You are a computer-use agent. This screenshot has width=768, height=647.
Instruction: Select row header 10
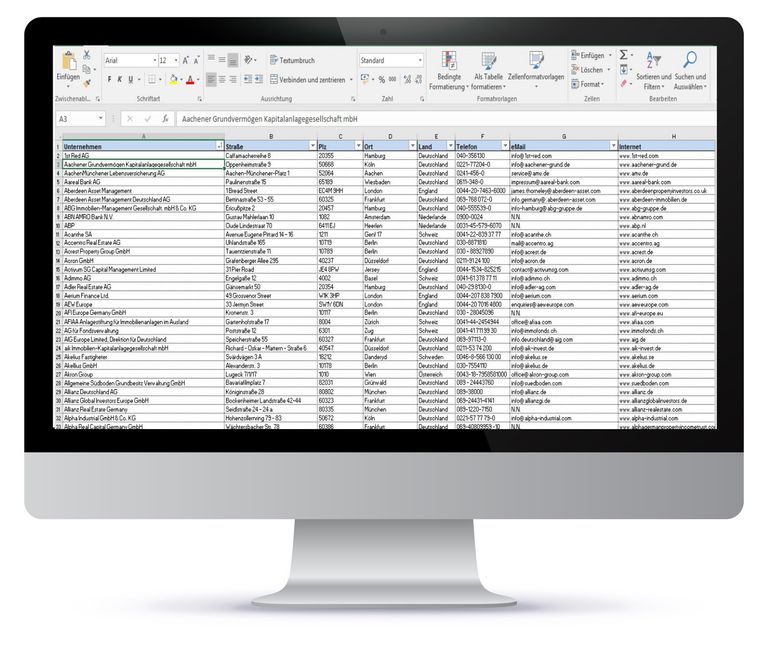pos(58,226)
